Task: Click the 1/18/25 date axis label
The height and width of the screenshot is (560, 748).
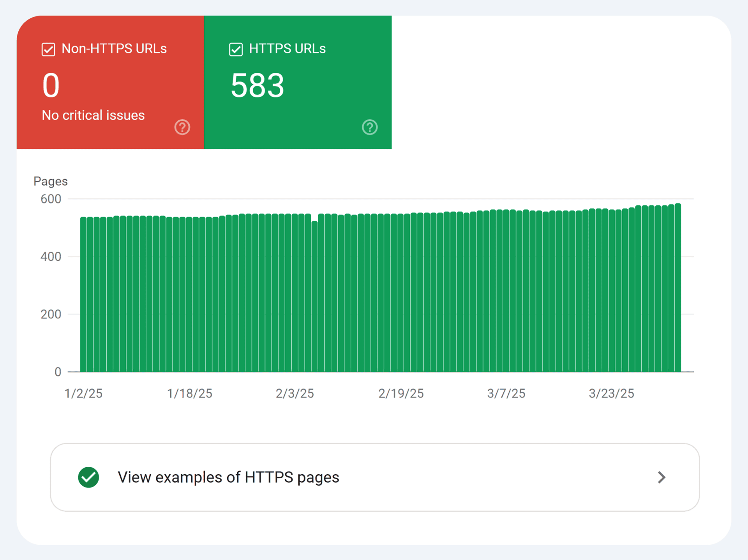Action: click(190, 393)
